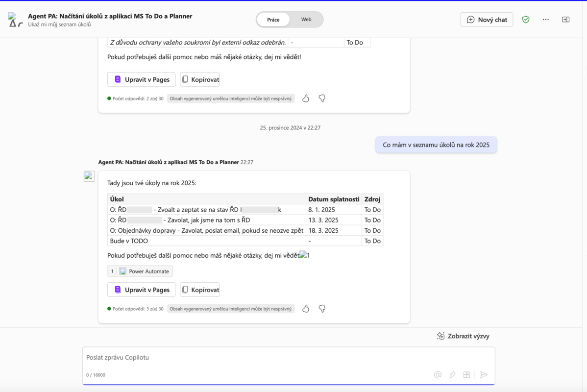Click the table cell '13. 3. 2025'

click(334, 220)
